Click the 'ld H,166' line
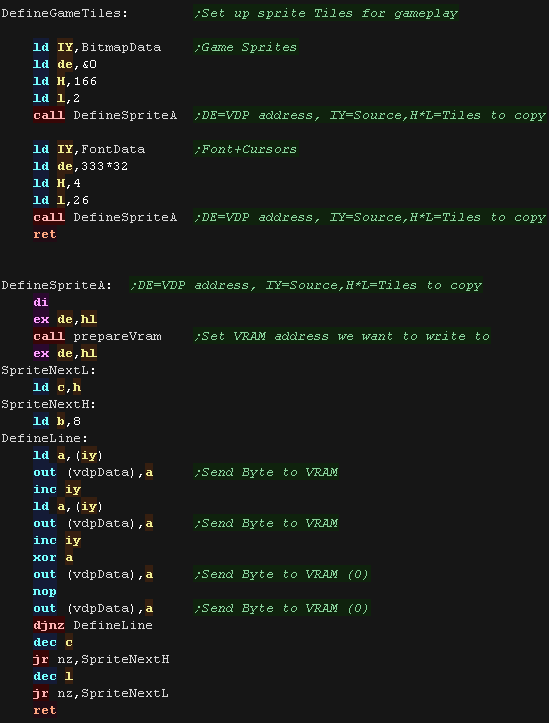 (x=65, y=81)
